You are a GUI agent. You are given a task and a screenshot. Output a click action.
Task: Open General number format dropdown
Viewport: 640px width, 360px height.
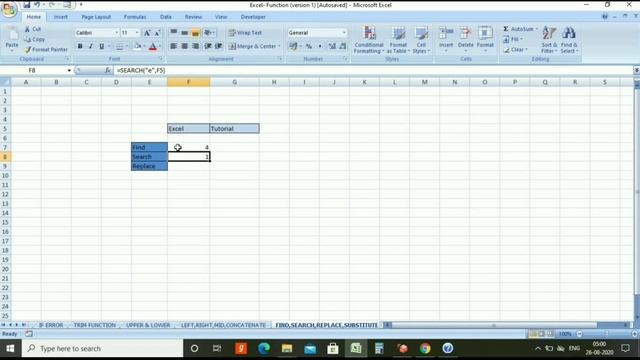coord(344,33)
